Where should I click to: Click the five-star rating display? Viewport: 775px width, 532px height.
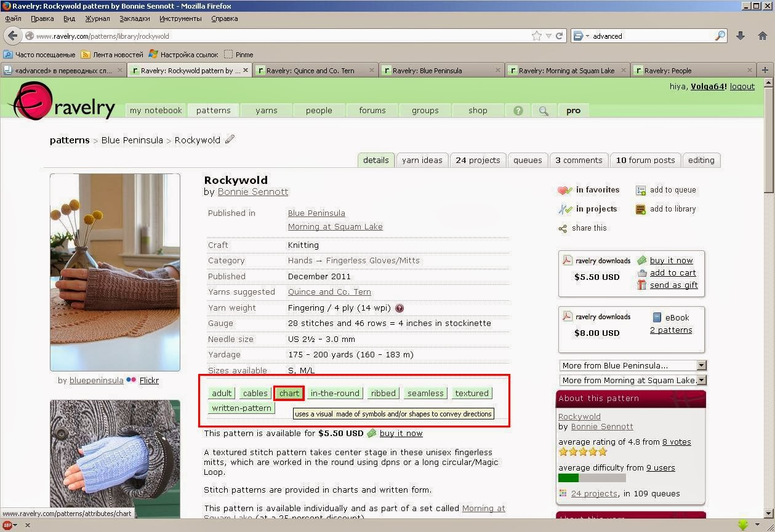tap(582, 452)
